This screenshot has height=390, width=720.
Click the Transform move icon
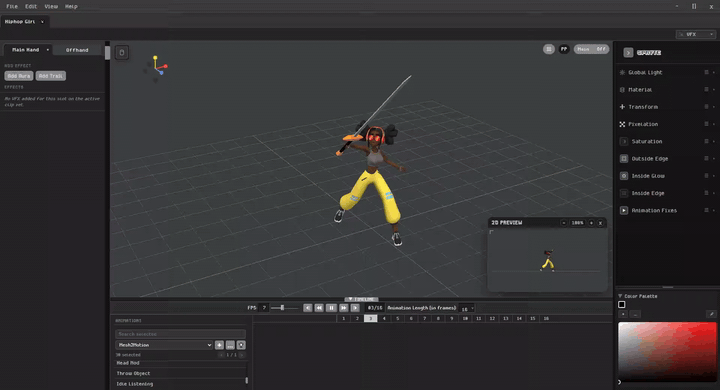pos(622,107)
